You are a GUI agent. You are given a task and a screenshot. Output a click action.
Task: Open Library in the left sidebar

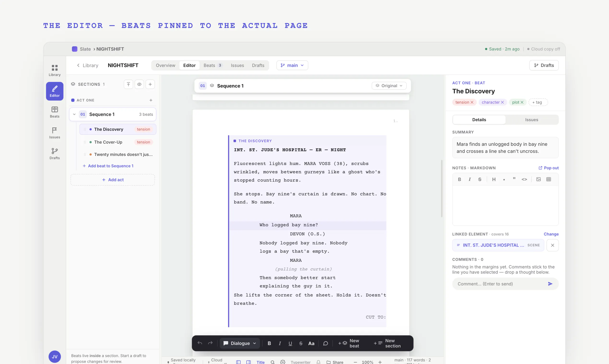54,70
